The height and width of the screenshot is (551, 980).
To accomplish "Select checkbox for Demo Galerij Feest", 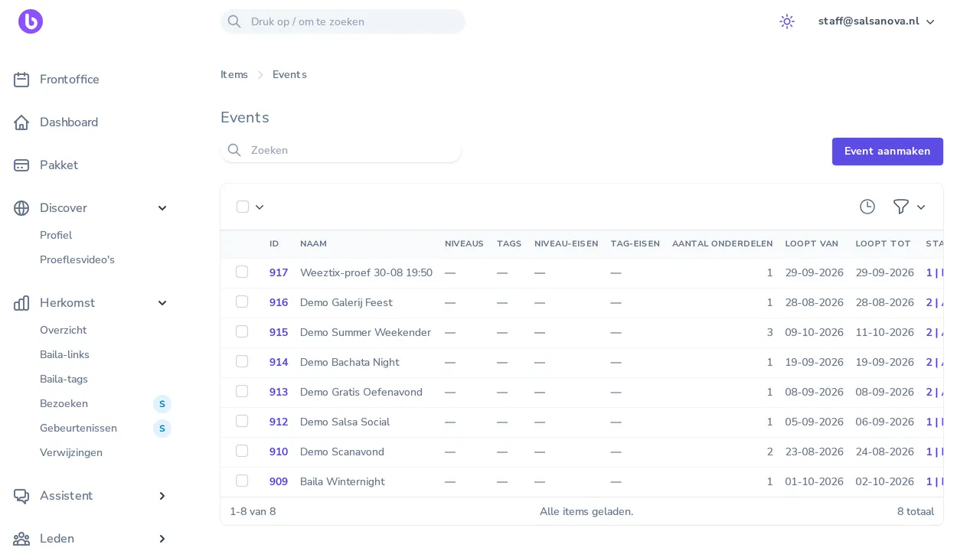I will pos(242,302).
